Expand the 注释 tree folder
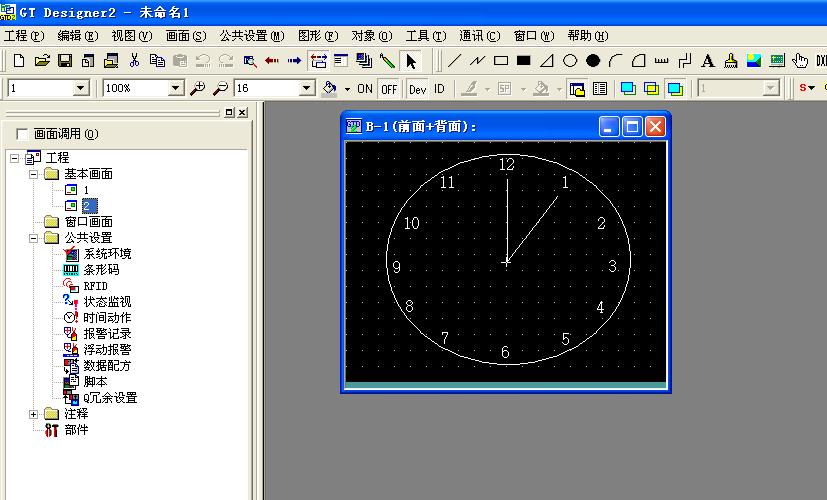 [34, 413]
